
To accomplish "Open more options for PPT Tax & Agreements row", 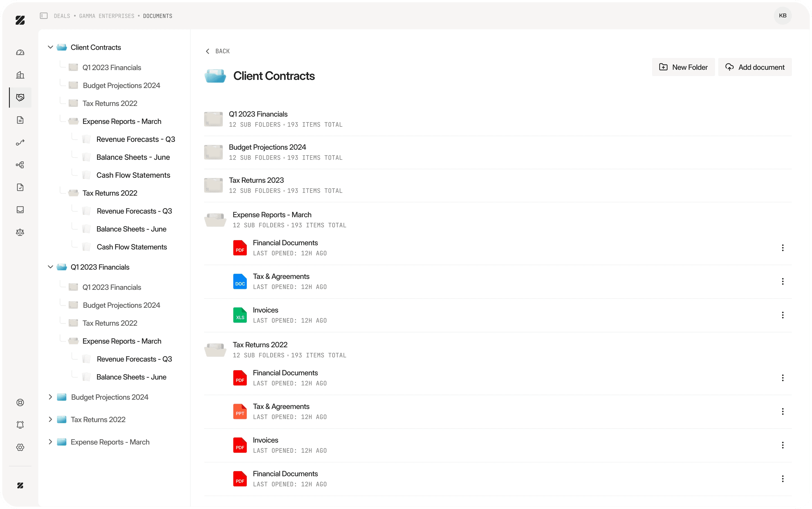I will (x=782, y=411).
